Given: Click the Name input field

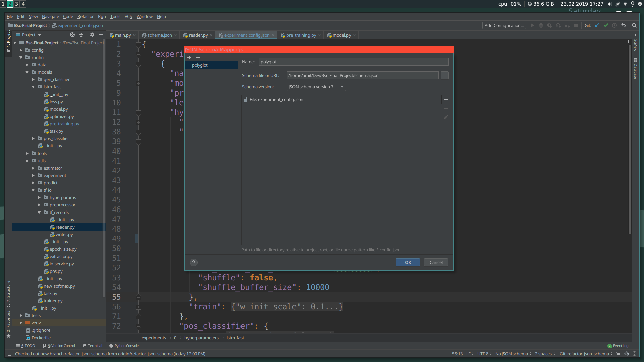Looking at the screenshot, I should point(353,62).
